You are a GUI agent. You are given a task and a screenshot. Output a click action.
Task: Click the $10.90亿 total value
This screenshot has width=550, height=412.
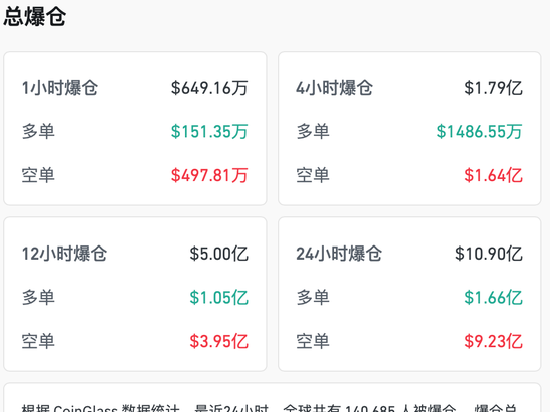489,254
